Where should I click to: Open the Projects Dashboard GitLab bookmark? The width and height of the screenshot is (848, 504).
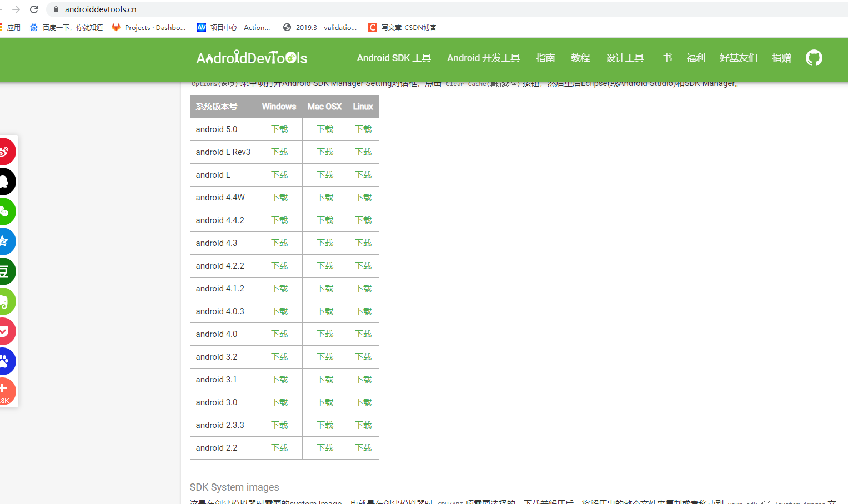click(x=149, y=27)
